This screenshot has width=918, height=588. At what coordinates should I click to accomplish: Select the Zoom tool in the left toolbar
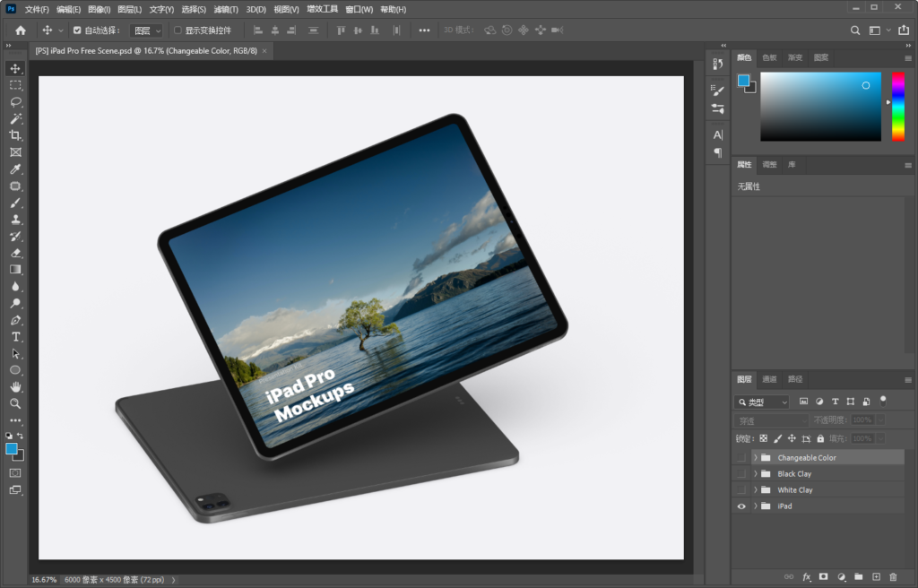click(x=15, y=403)
